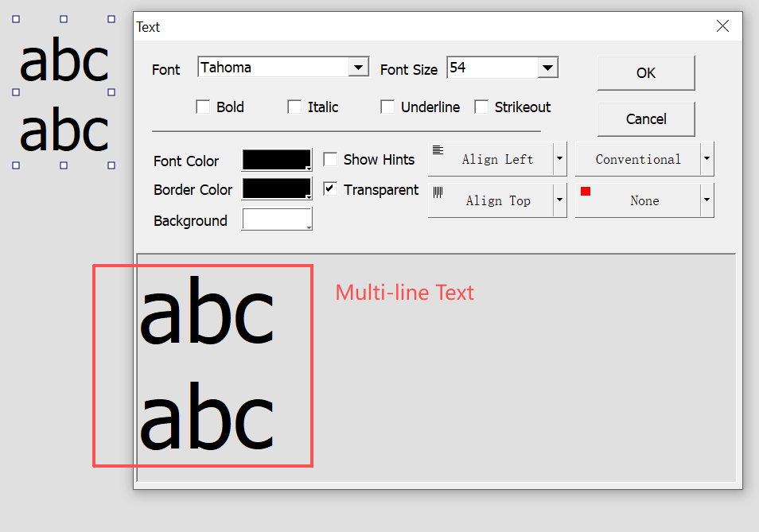Viewport: 759px width, 532px height.
Task: Toggle the Italic checkbox
Action: (295, 107)
